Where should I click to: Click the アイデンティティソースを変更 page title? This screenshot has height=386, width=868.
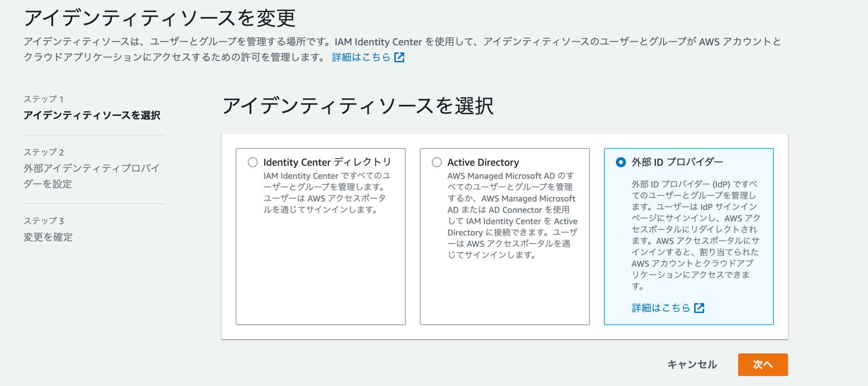160,18
